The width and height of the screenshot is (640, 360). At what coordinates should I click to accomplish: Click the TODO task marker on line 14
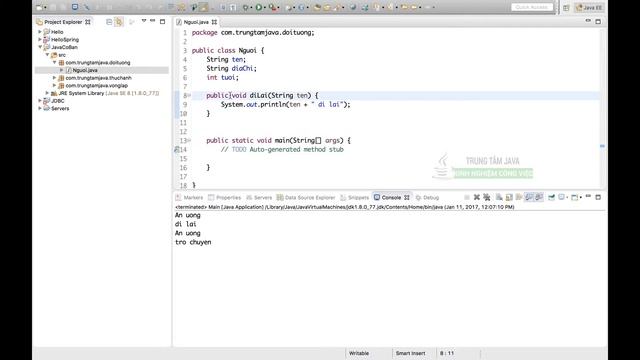tap(177, 149)
